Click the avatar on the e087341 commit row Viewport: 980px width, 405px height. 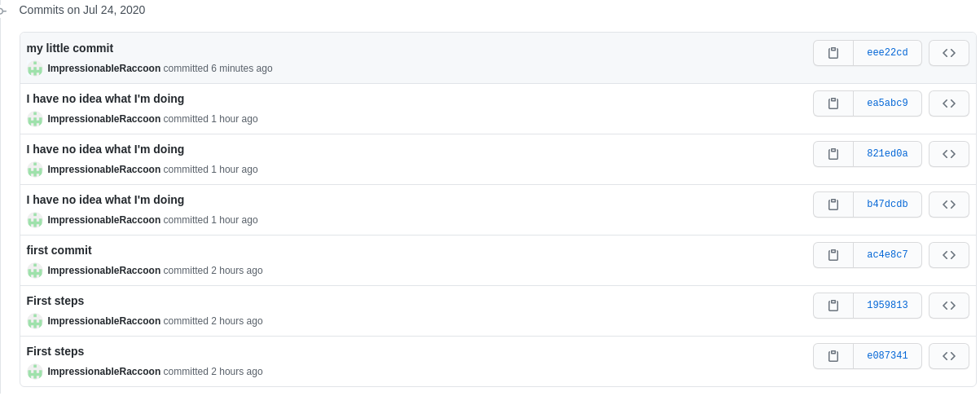click(x=35, y=372)
